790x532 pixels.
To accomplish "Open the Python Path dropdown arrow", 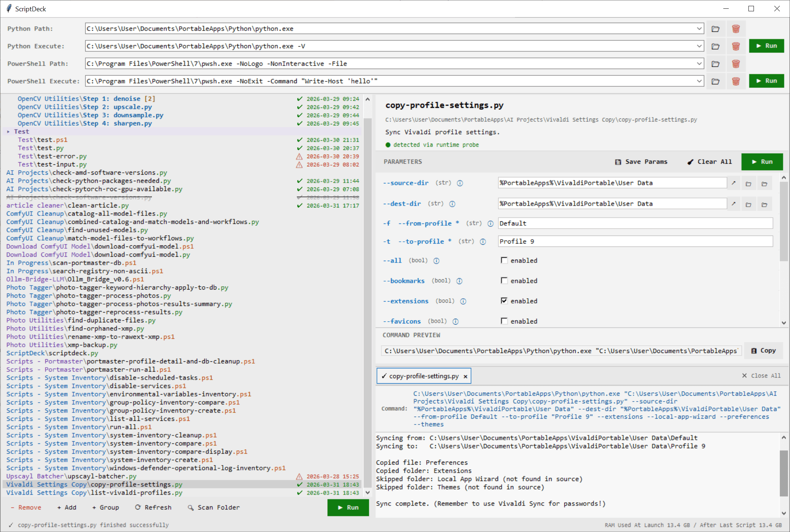I will point(699,29).
